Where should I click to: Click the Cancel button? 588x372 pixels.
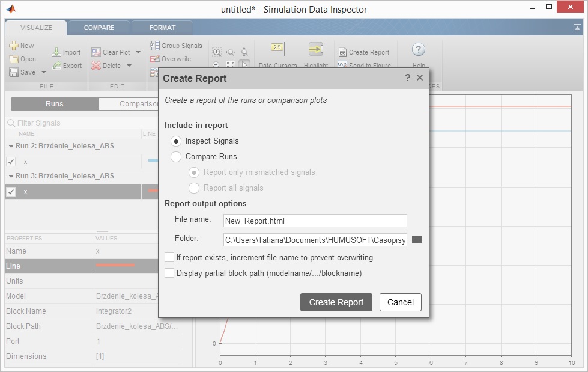(x=401, y=302)
